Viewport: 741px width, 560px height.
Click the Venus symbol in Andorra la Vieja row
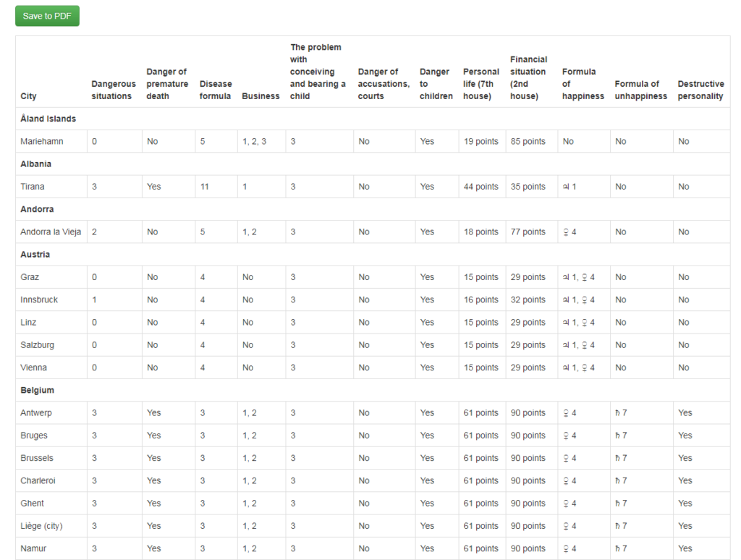click(565, 232)
